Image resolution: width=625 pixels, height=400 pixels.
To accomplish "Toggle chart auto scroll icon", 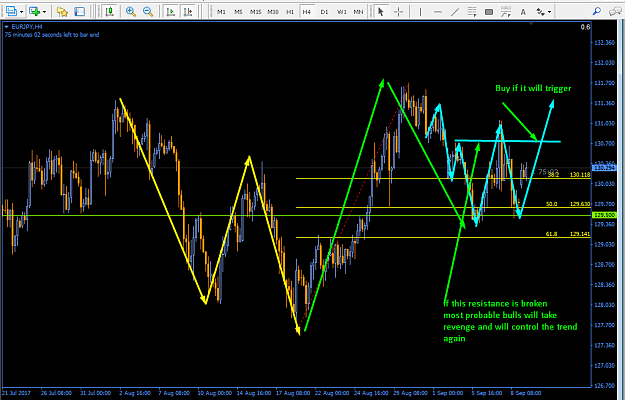I will (171, 12).
